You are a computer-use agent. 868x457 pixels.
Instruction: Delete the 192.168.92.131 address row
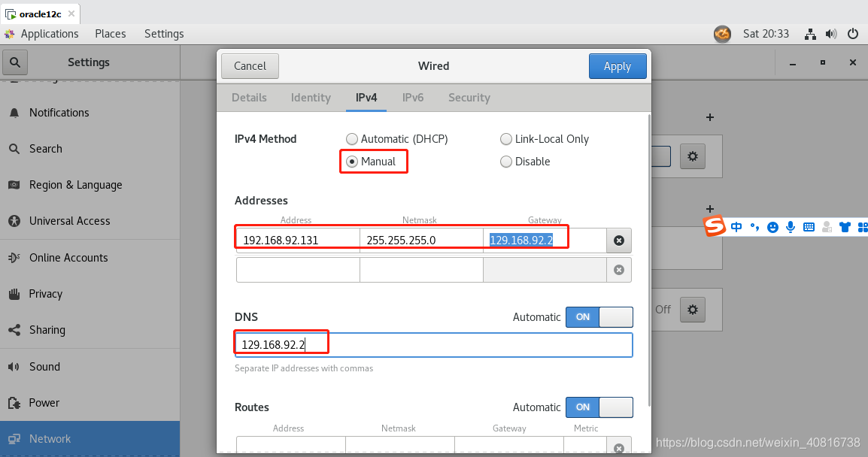619,240
